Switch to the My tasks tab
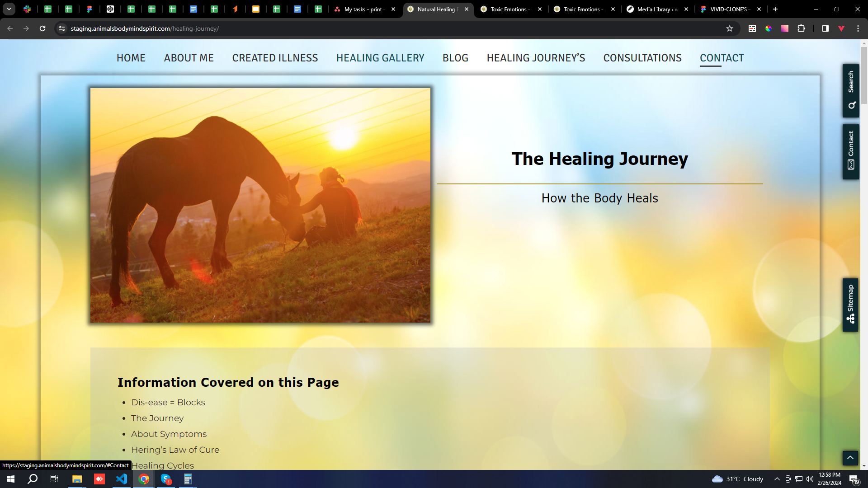868x488 pixels. pos(363,9)
